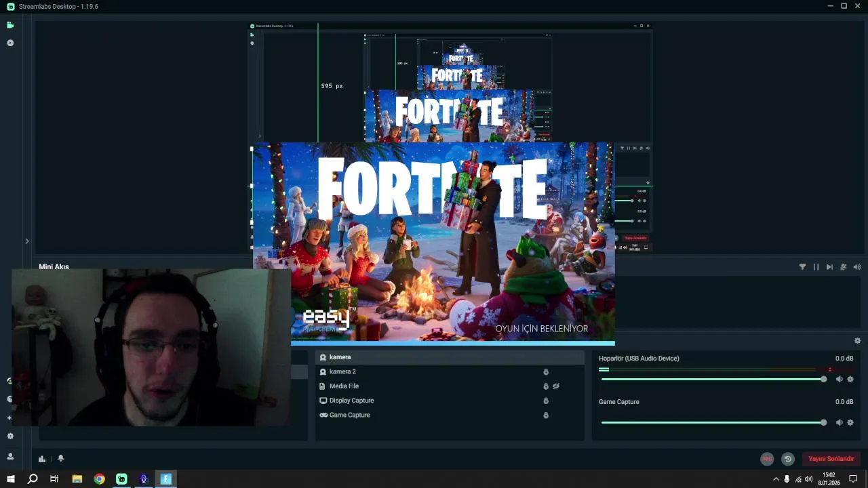This screenshot has height=488, width=868.
Task: Switch to Fortnite taskbar icon
Action: click(166, 479)
